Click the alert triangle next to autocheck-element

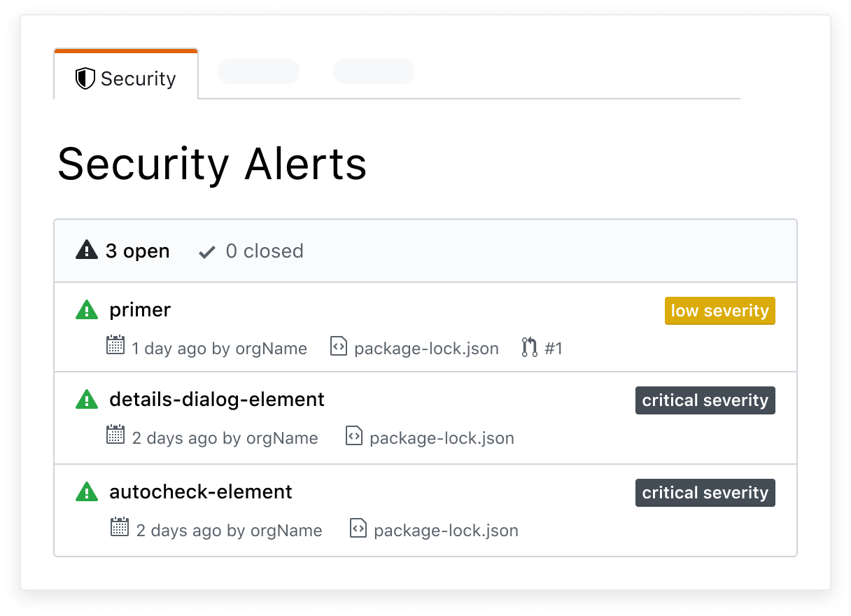coord(86,491)
